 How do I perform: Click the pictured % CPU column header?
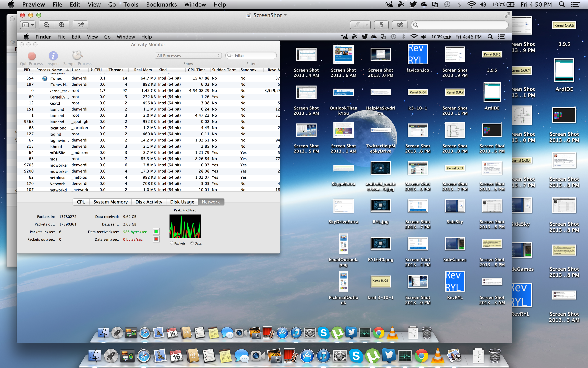tap(96, 70)
